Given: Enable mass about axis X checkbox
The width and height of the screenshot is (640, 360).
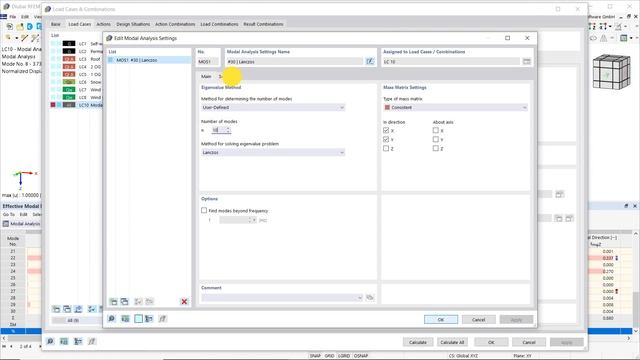Looking at the screenshot, I should click(436, 130).
